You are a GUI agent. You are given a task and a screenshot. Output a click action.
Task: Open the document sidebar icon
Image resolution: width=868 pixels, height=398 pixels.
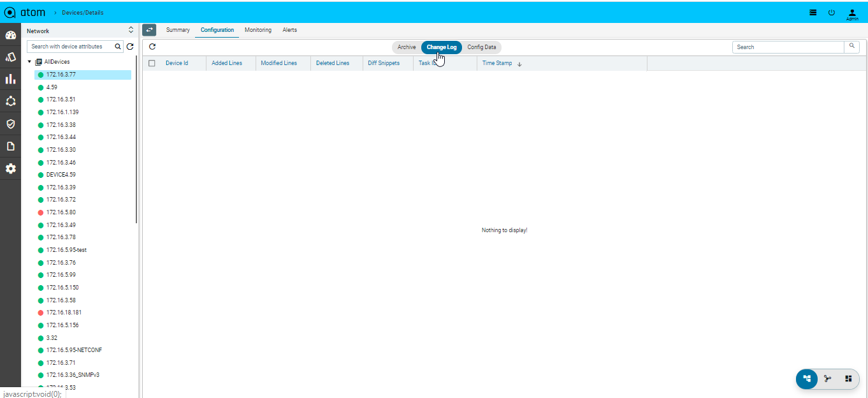tap(10, 146)
